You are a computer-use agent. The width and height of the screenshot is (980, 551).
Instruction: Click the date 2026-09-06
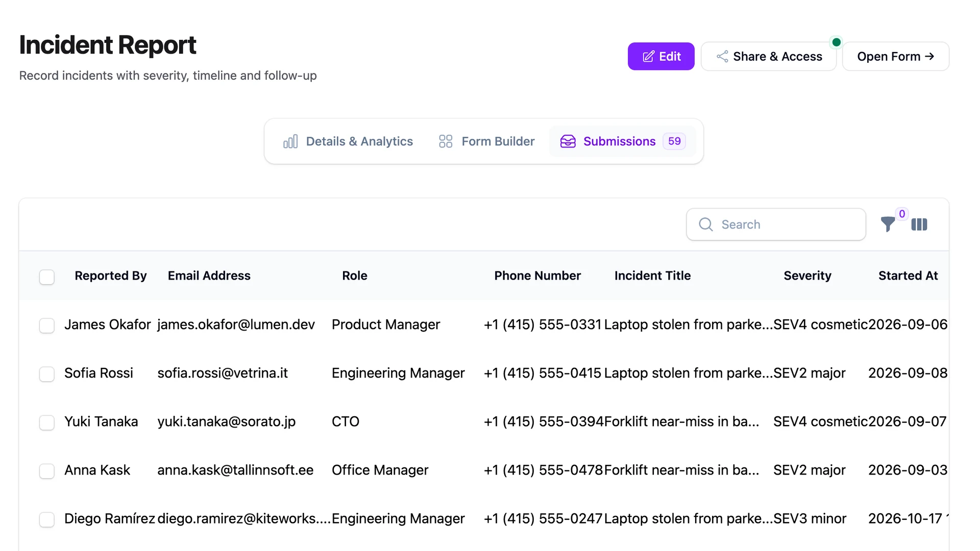click(908, 324)
